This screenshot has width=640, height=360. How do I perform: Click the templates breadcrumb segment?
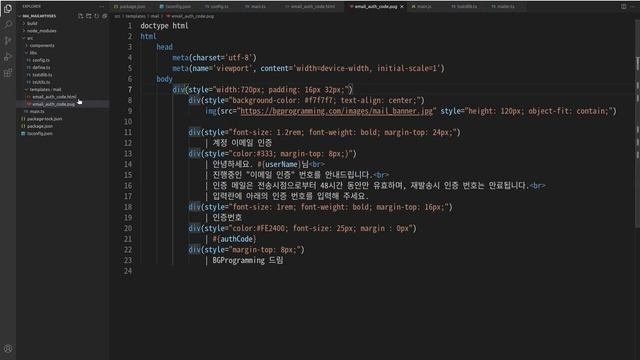135,16
